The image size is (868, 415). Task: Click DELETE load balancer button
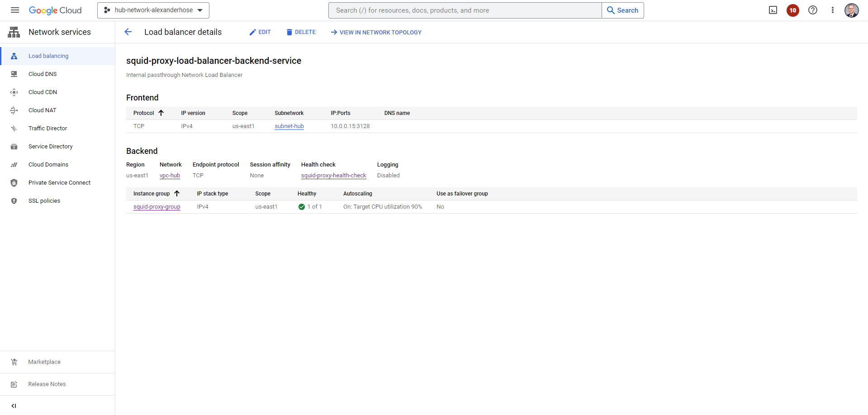tap(301, 32)
